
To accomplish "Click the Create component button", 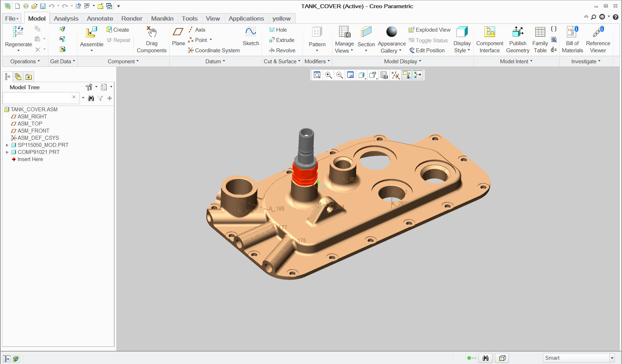I will (x=118, y=30).
